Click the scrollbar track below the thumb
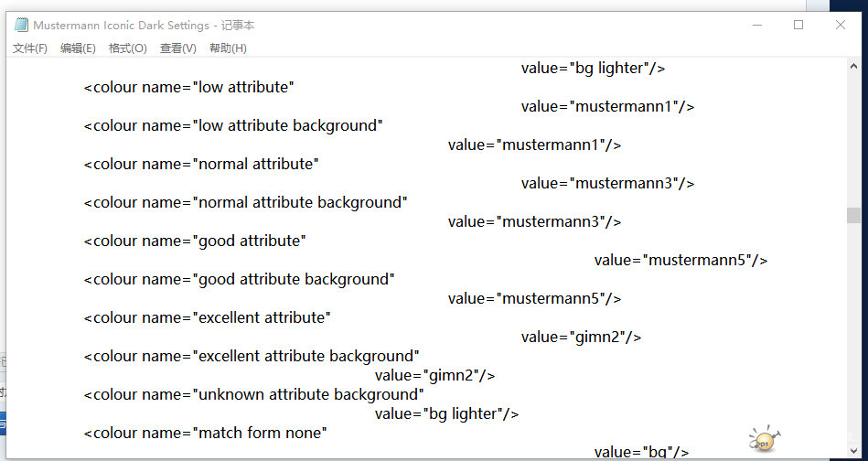This screenshot has width=868, height=461. [853, 348]
